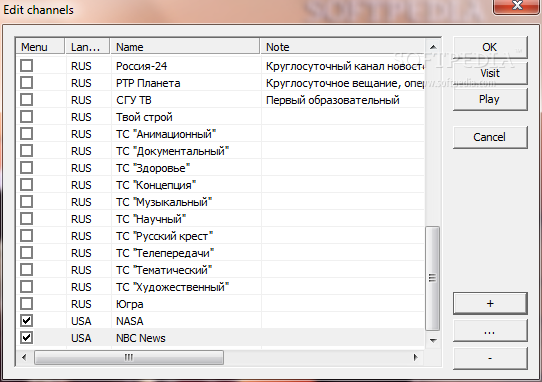Check the ТС "Тематический" checkbox
This screenshot has width=542, height=382.
pyautogui.click(x=27, y=270)
